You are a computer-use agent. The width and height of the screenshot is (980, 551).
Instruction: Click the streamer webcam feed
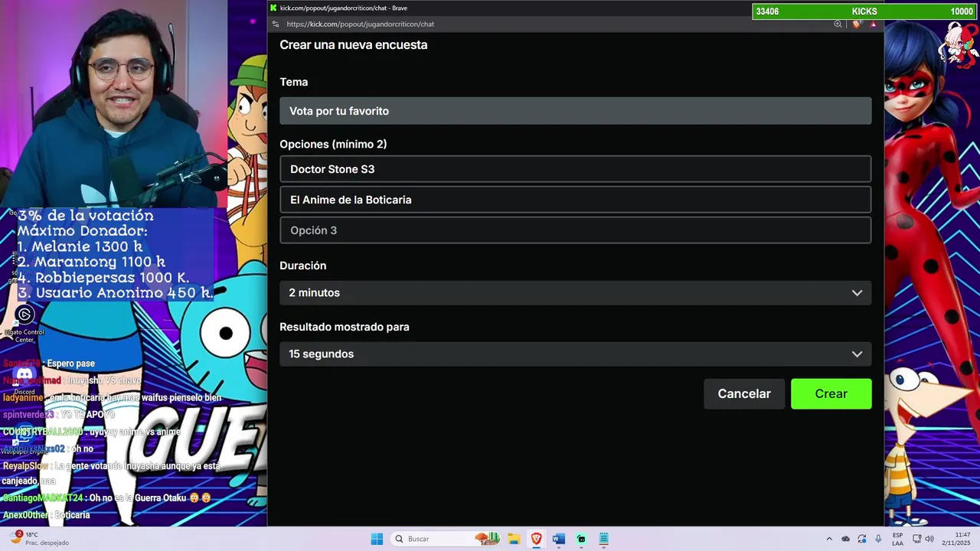113,103
